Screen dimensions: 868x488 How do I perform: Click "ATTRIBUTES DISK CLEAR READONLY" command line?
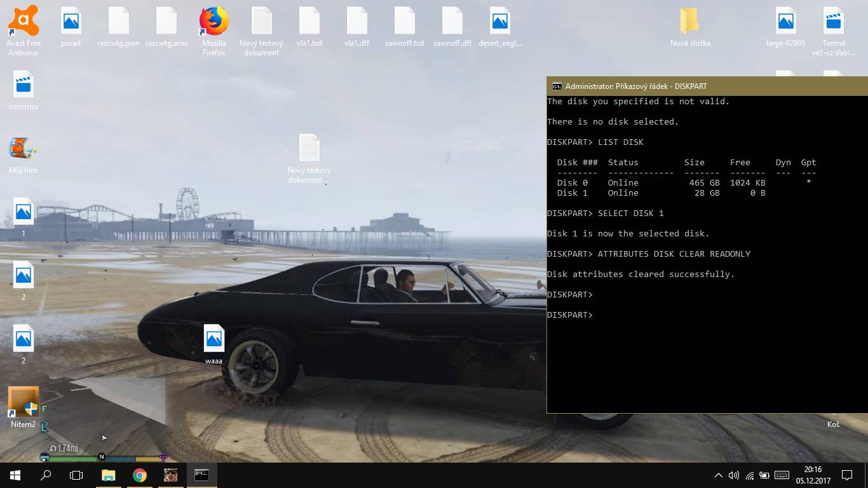coord(648,254)
